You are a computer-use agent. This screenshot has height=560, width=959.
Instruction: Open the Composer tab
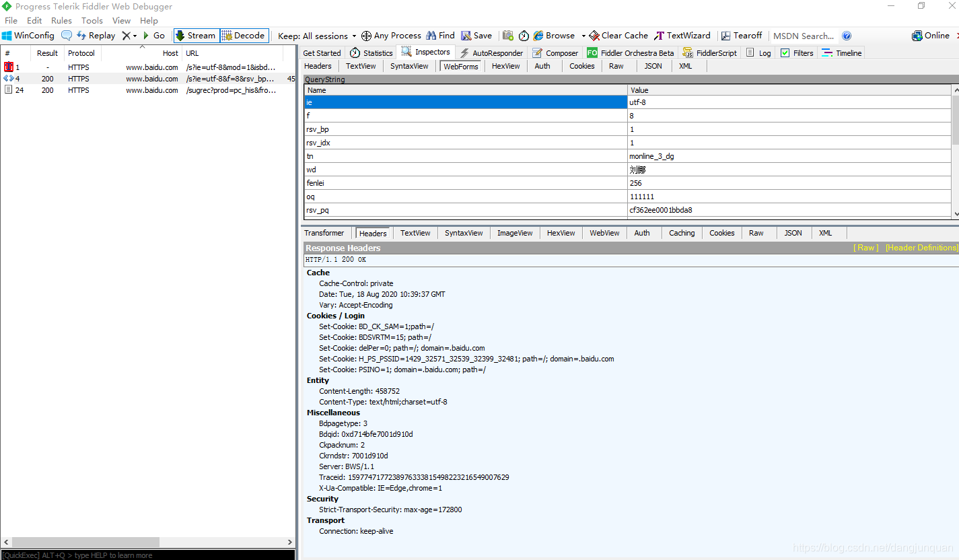tap(555, 53)
